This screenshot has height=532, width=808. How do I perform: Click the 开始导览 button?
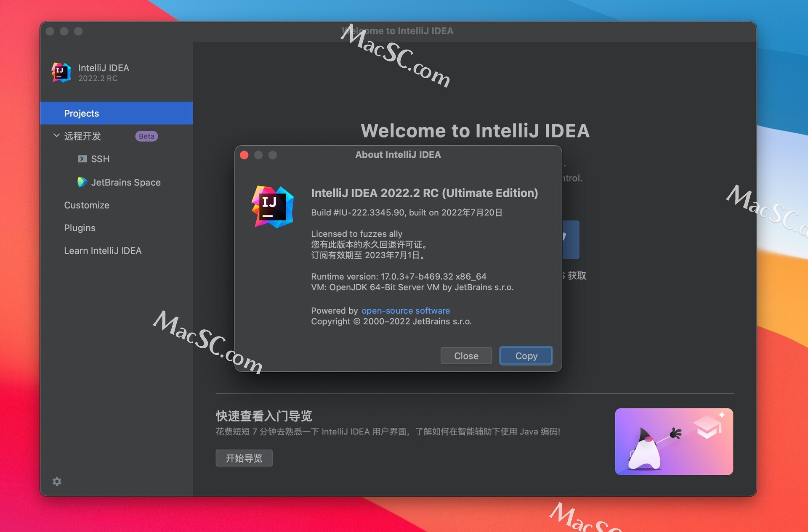coord(244,458)
